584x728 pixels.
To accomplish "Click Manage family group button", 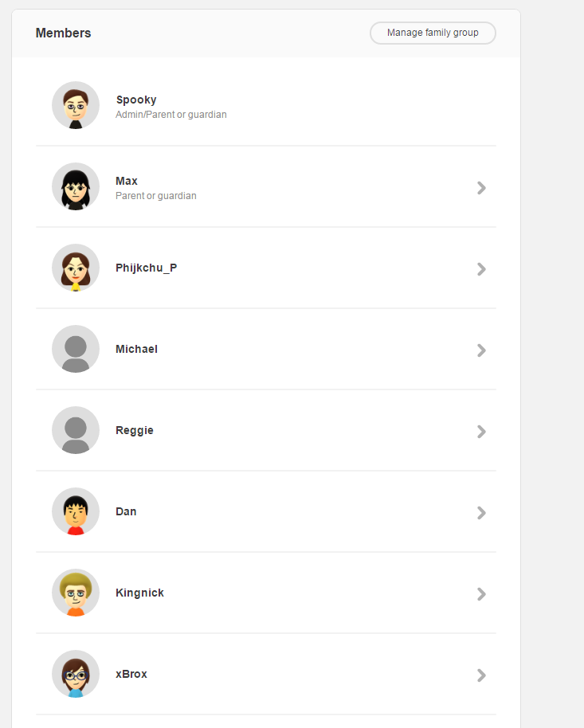I will coord(433,33).
